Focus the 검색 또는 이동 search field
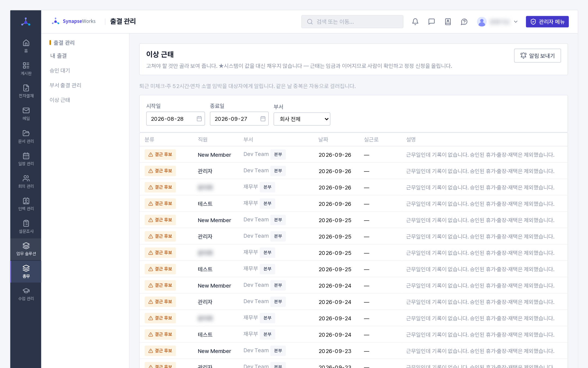588x368 pixels. (352, 22)
